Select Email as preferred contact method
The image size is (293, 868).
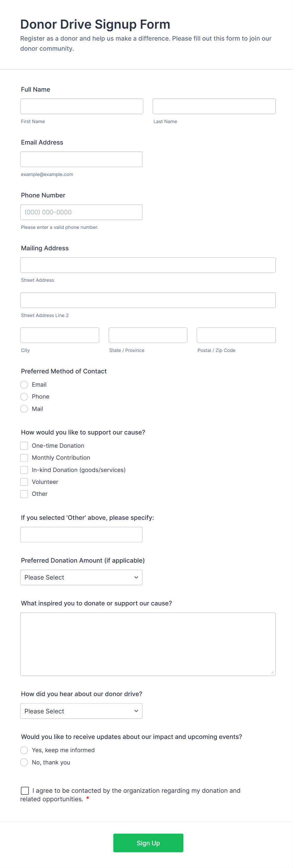pyautogui.click(x=24, y=384)
